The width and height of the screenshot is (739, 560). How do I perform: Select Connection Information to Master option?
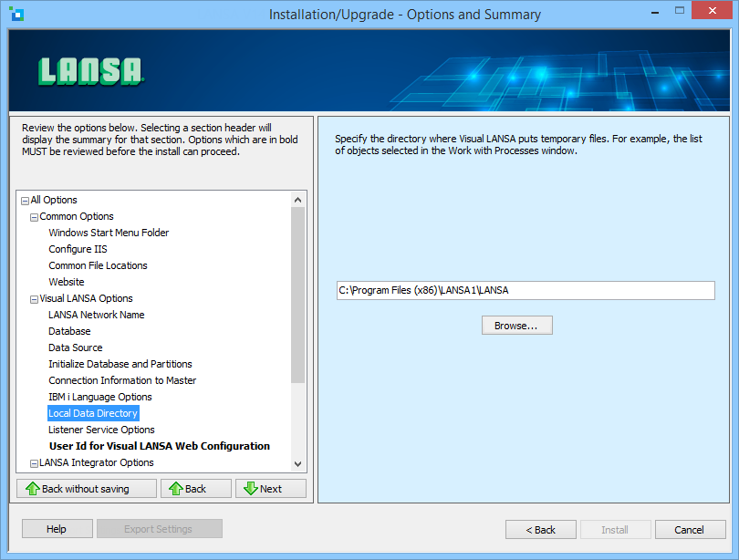[122, 380]
